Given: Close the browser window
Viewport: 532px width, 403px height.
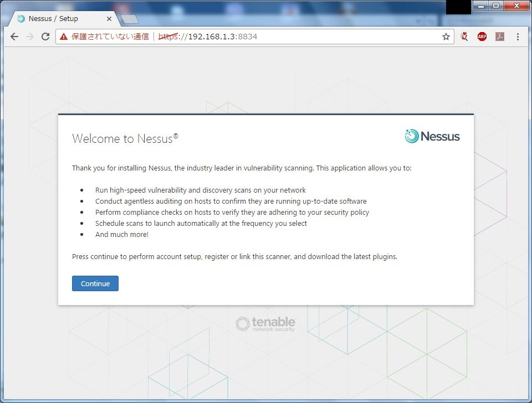Looking at the screenshot, I should pos(516,6).
